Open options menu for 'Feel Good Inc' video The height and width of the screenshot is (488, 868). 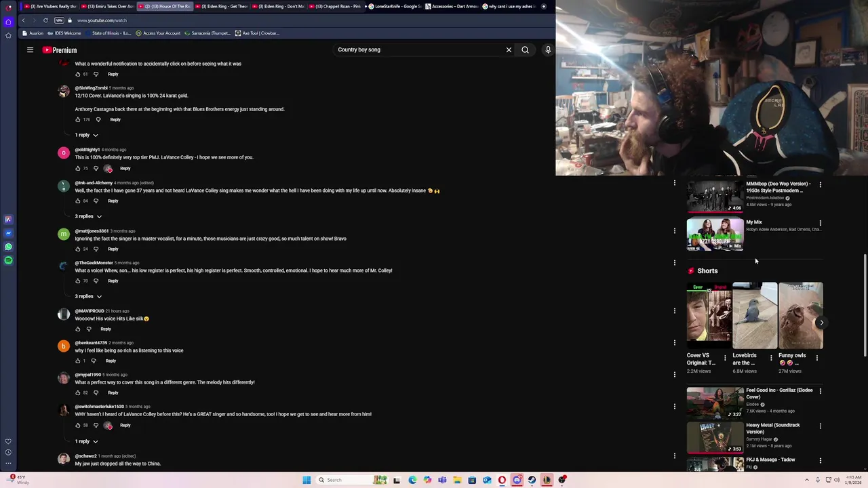(820, 391)
